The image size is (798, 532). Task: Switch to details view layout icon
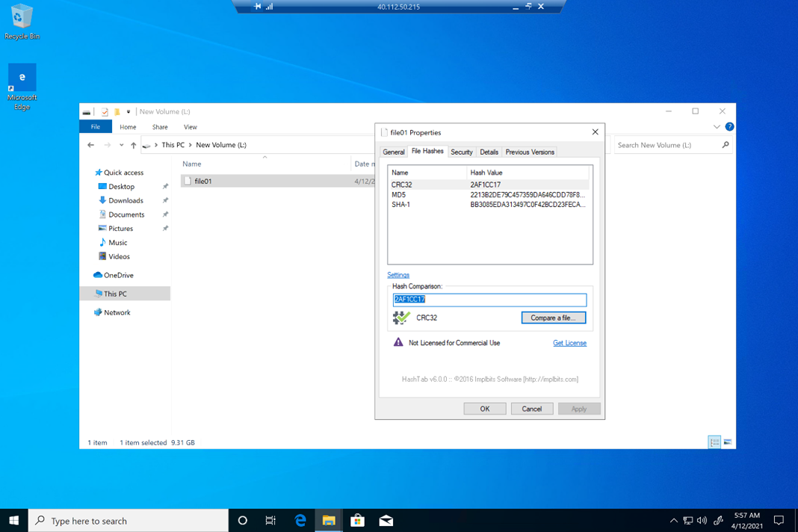coord(714,442)
